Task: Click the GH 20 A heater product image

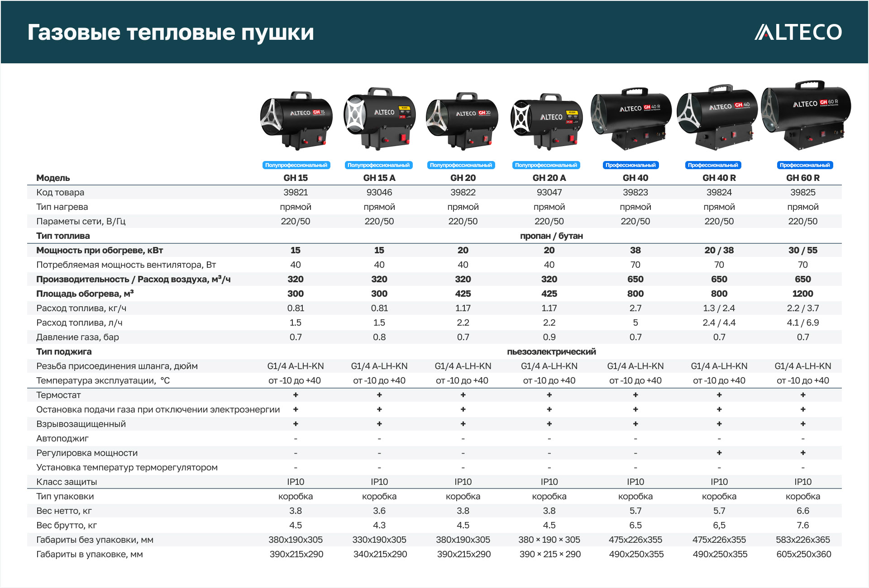Action: [546, 121]
